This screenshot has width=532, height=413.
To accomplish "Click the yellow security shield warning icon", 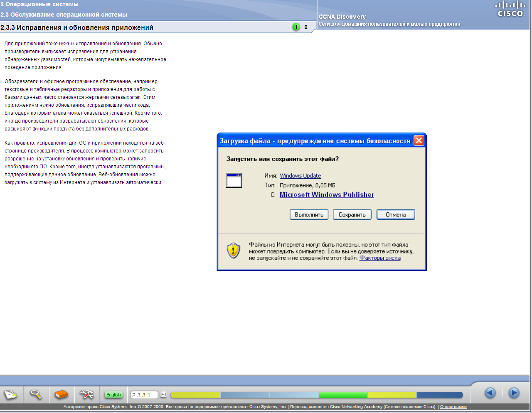I will click(x=234, y=251).
